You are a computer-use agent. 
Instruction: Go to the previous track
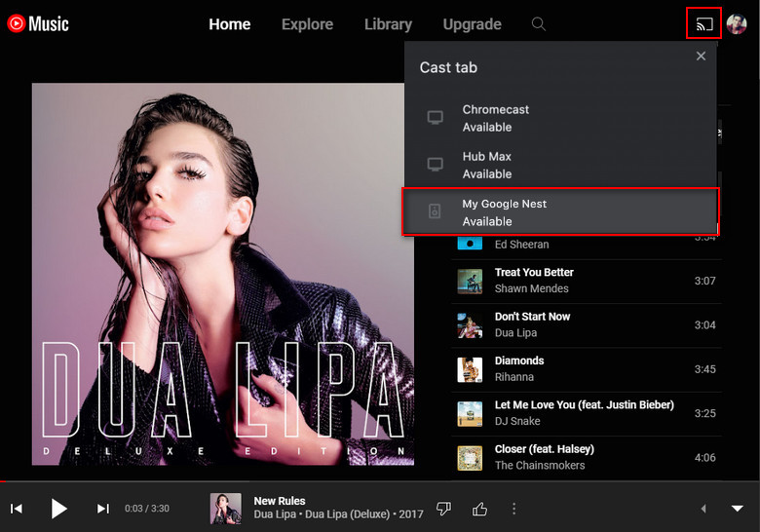(17, 509)
